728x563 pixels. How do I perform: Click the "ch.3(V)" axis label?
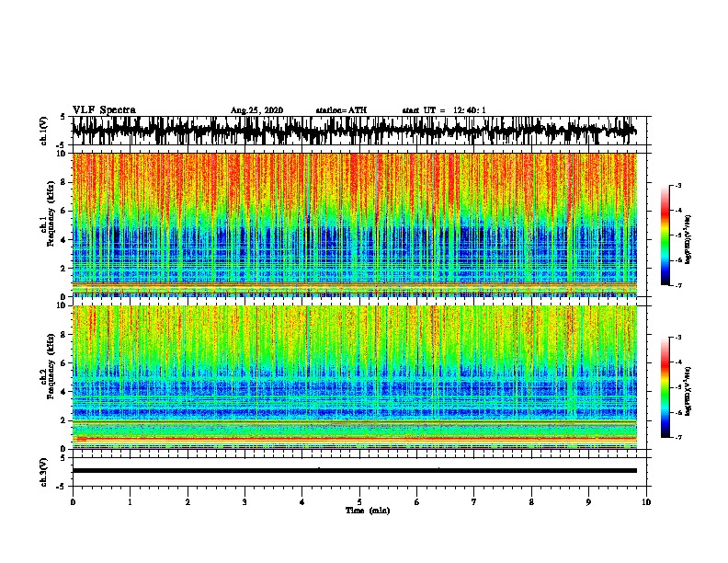click(x=44, y=472)
